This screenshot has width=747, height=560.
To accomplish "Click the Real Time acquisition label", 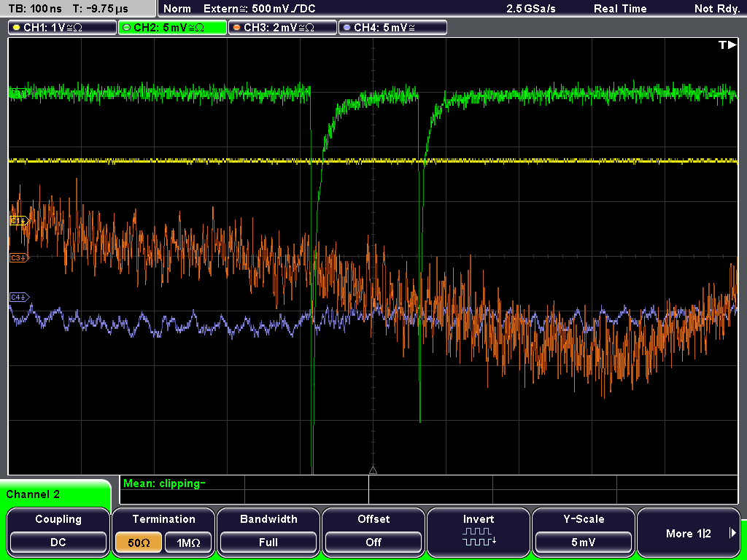I will tap(620, 9).
